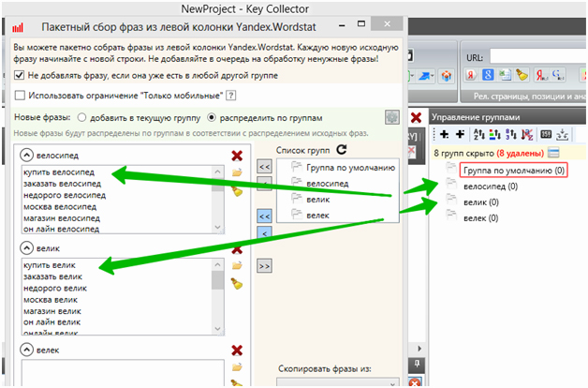
Task: Click the "купить велосипед" phrase line
Action: (x=59, y=172)
